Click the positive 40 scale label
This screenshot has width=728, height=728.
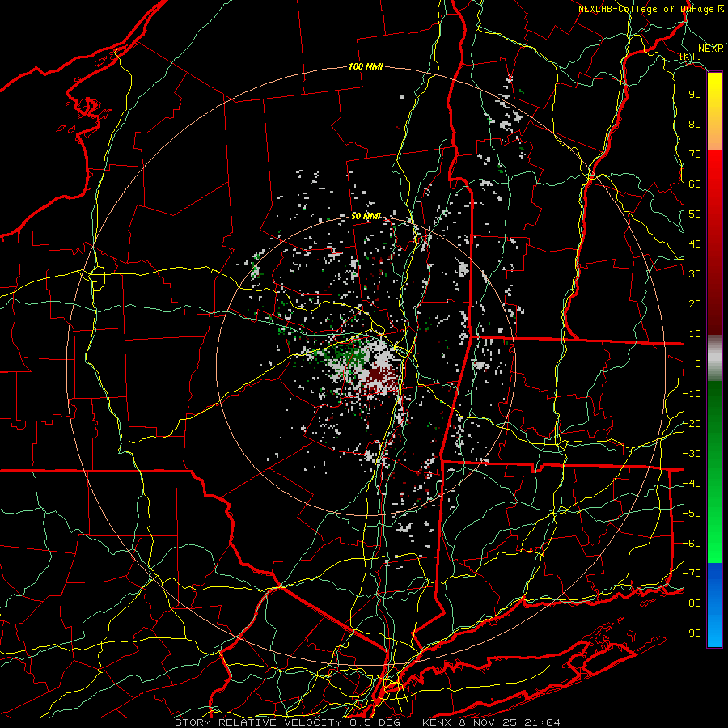(695, 243)
